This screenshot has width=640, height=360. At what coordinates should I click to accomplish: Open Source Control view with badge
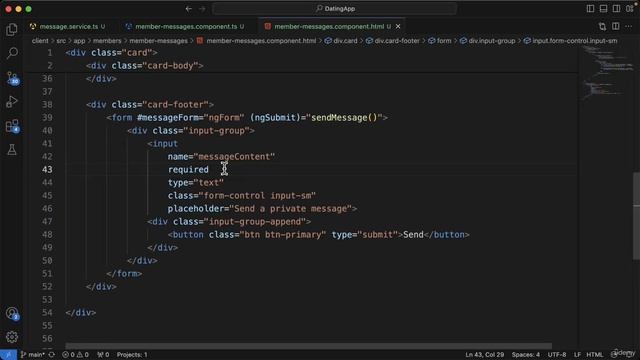[12, 78]
